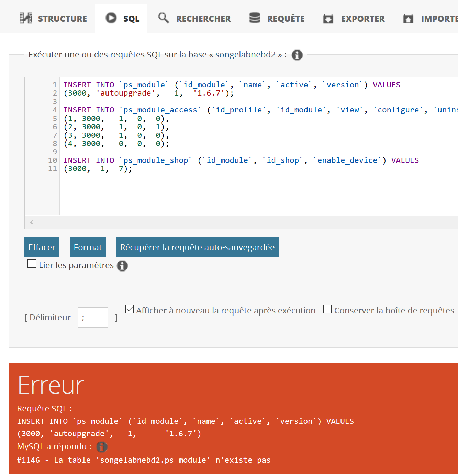Click the editor's left scroll arrow
The height and width of the screenshot is (476, 458).
tap(32, 222)
